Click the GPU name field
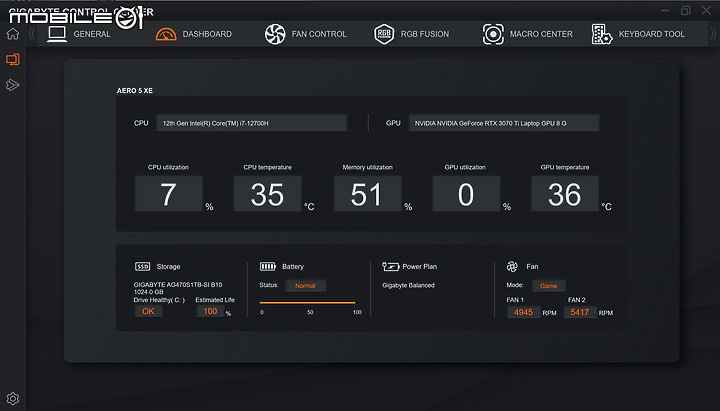 [x=504, y=123]
